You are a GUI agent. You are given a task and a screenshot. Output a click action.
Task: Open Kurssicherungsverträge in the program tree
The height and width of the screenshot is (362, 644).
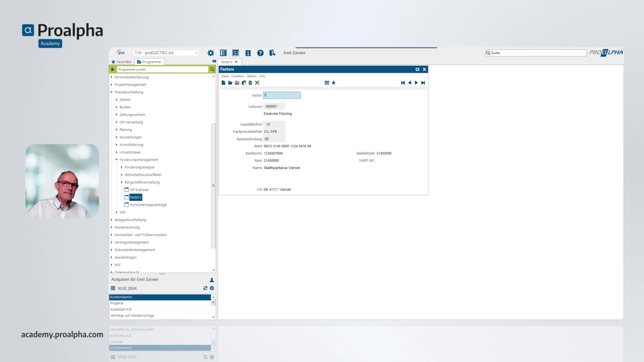(x=148, y=205)
